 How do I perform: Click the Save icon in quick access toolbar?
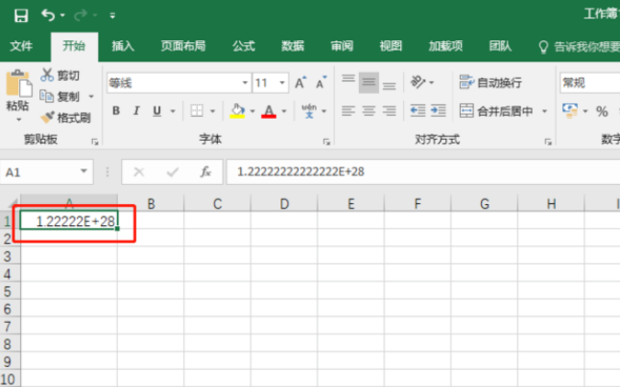21,15
